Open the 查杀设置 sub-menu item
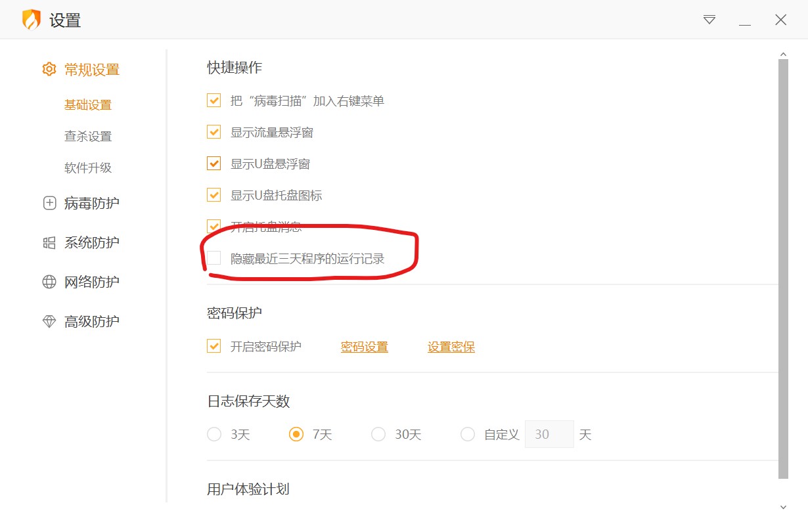 point(88,137)
